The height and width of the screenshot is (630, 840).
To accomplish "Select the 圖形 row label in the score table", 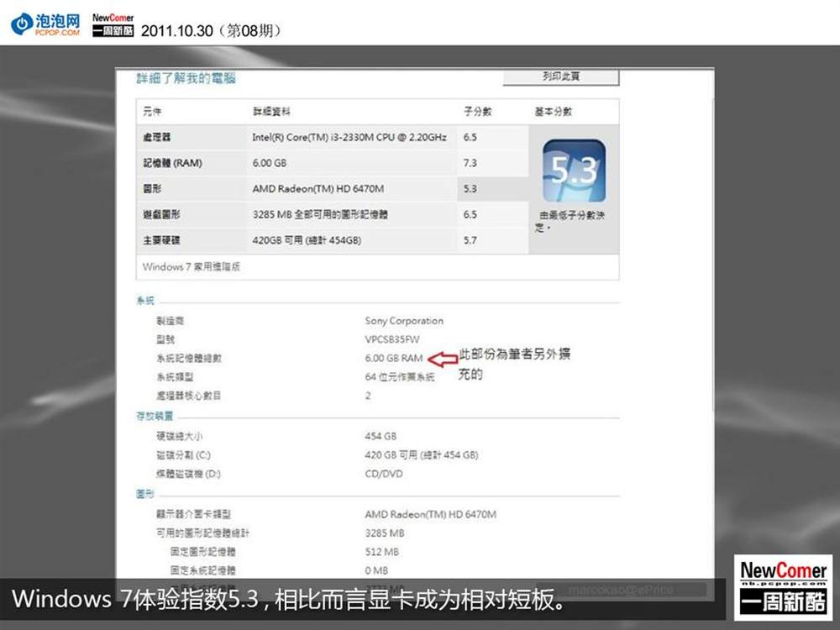I will pyautogui.click(x=151, y=188).
